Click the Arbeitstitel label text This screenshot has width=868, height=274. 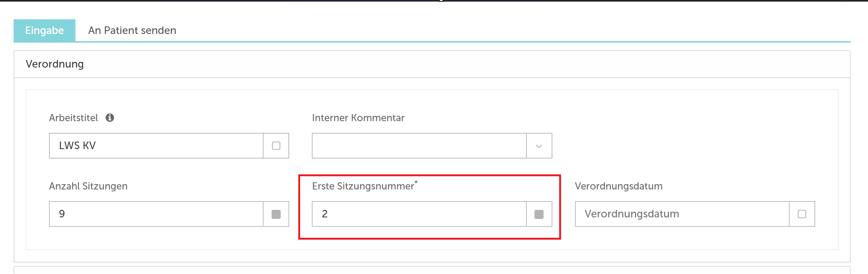coord(74,118)
